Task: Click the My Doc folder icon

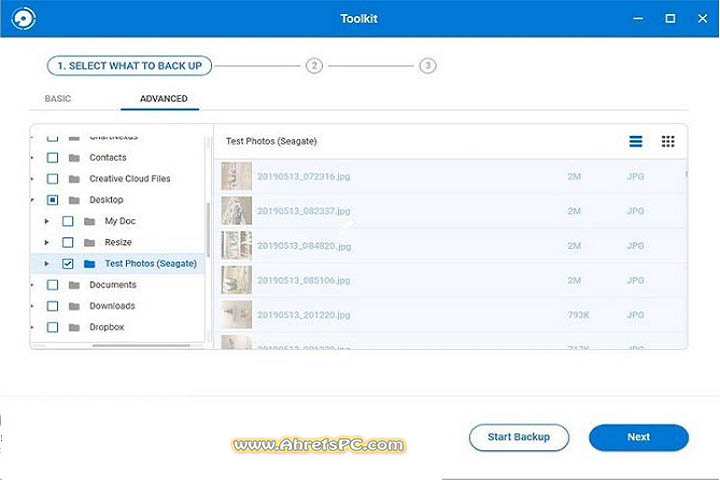Action: point(90,221)
